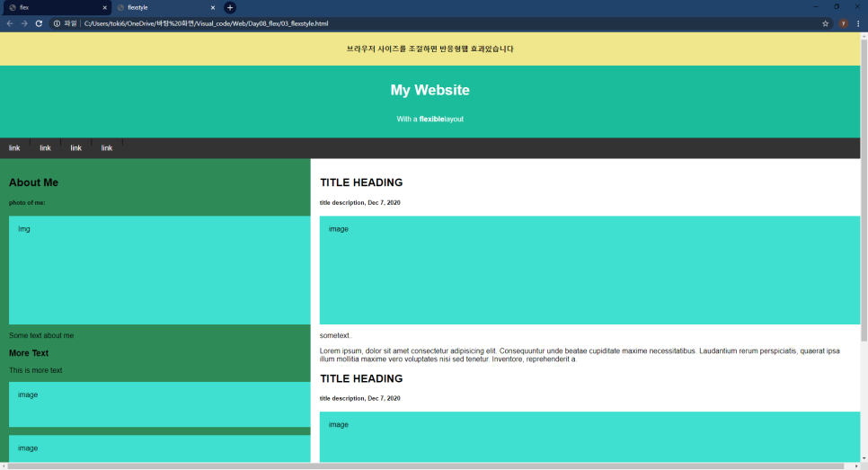Click the 'Lorem ipsum' paragraph
The height and width of the screenshot is (470, 868).
tap(580, 355)
